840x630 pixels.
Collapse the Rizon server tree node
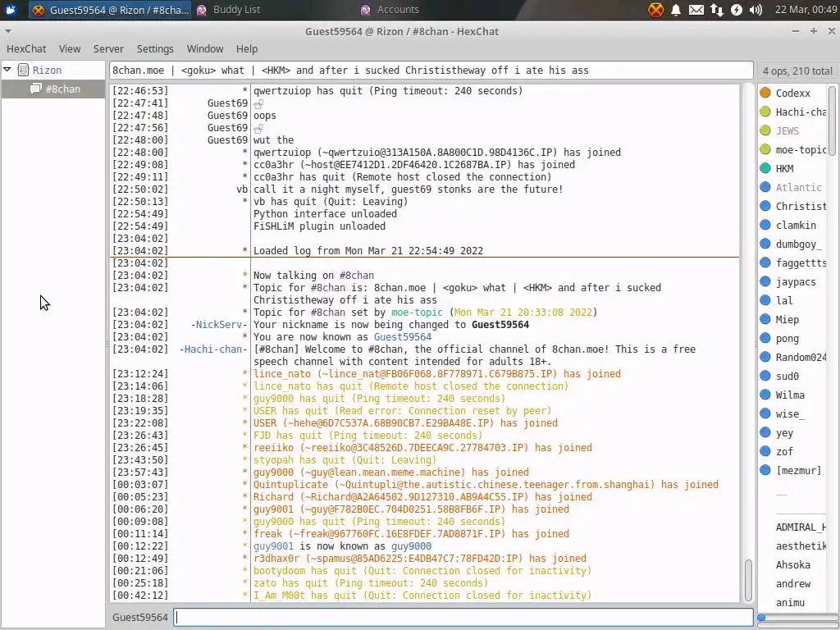(x=7, y=69)
